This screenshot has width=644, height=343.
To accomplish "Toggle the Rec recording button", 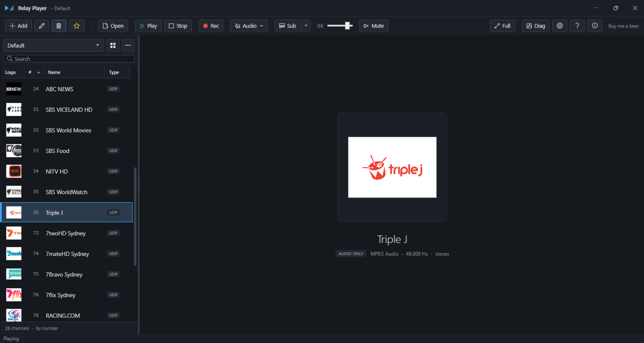I will (x=211, y=26).
